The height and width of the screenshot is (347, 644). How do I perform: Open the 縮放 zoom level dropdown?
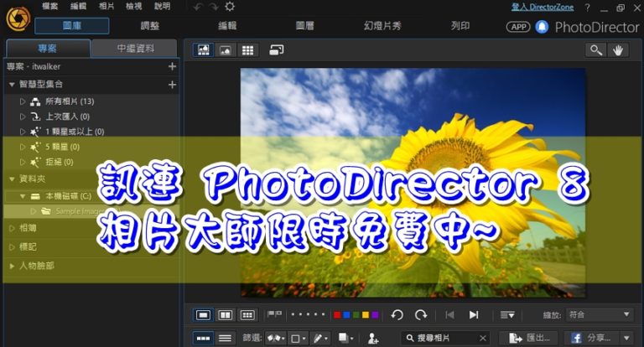click(599, 315)
